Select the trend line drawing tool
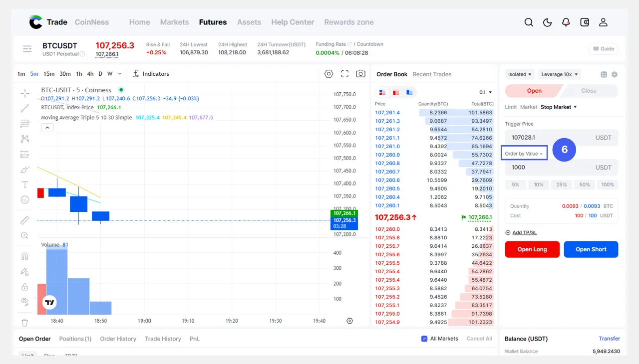The height and width of the screenshot is (364, 639). coord(25,108)
